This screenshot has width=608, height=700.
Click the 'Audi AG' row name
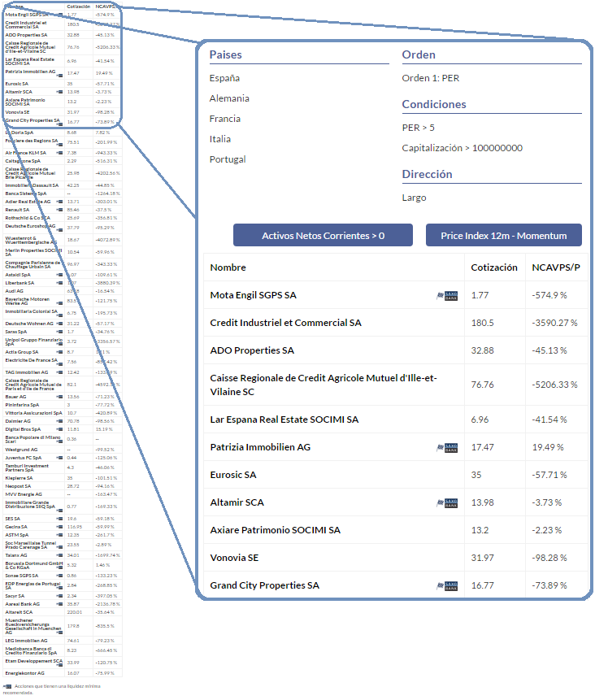coord(14,291)
